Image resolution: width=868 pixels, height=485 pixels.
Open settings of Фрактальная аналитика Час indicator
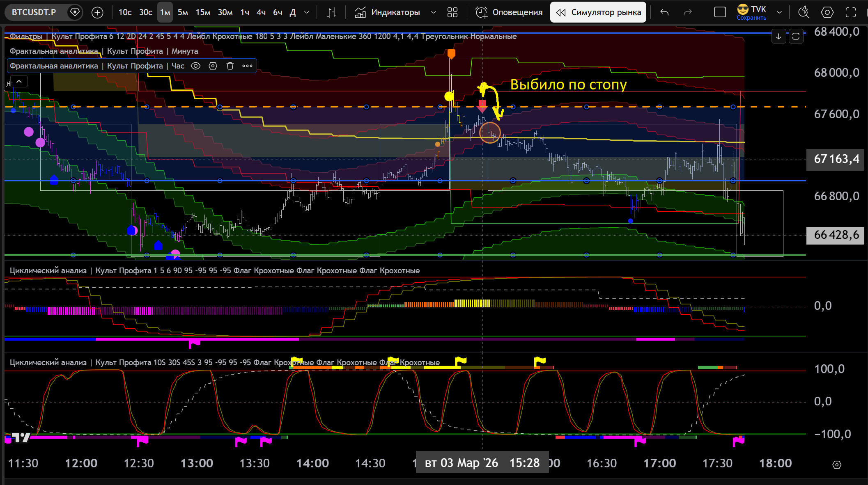click(213, 66)
